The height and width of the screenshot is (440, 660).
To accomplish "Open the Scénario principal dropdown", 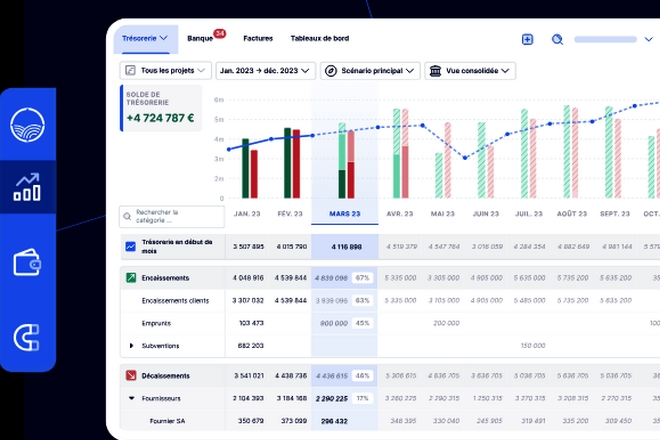I will [x=369, y=71].
